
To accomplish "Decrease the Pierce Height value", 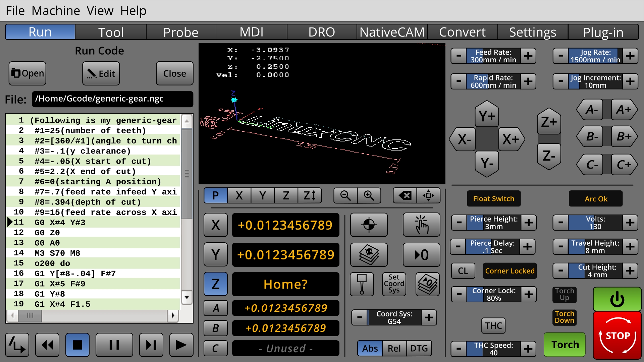I will click(459, 223).
